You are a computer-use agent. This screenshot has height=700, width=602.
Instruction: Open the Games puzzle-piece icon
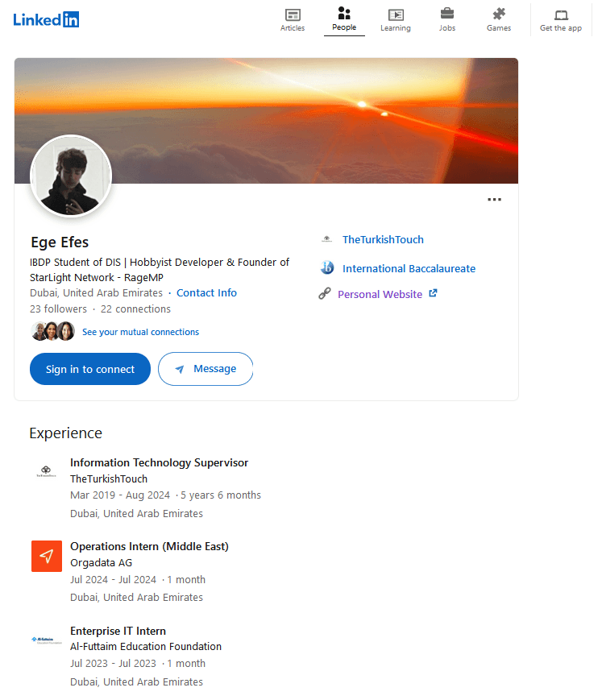point(499,14)
